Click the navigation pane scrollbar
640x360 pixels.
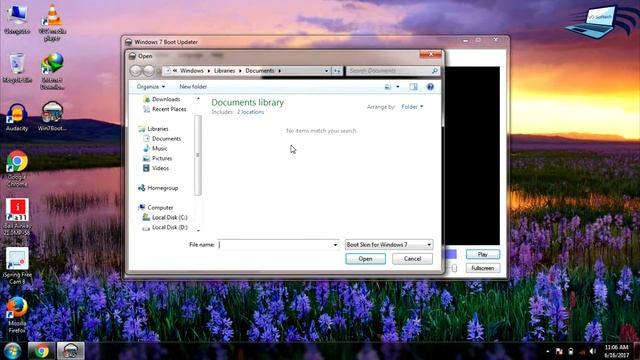pyautogui.click(x=198, y=155)
